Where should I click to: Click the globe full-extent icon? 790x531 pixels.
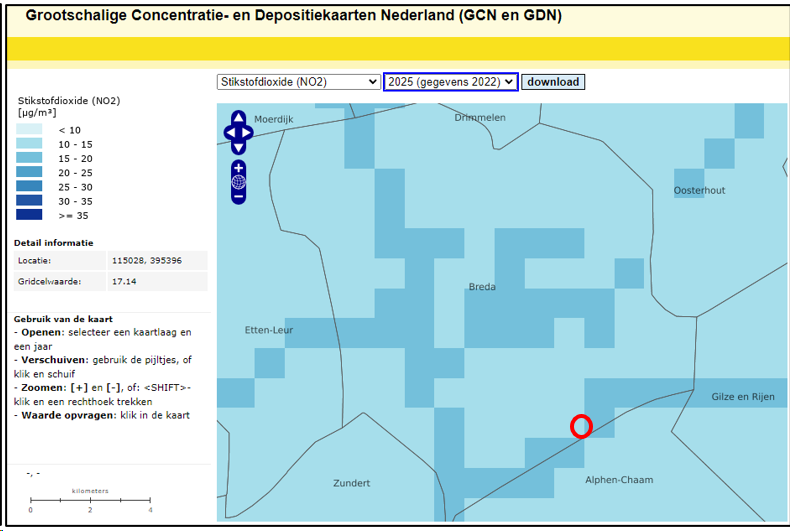238,182
